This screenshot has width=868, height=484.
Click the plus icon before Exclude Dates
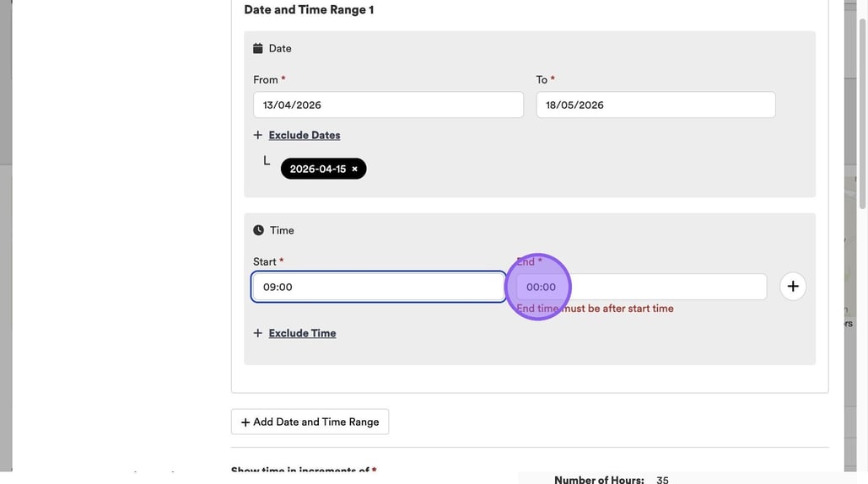point(258,135)
